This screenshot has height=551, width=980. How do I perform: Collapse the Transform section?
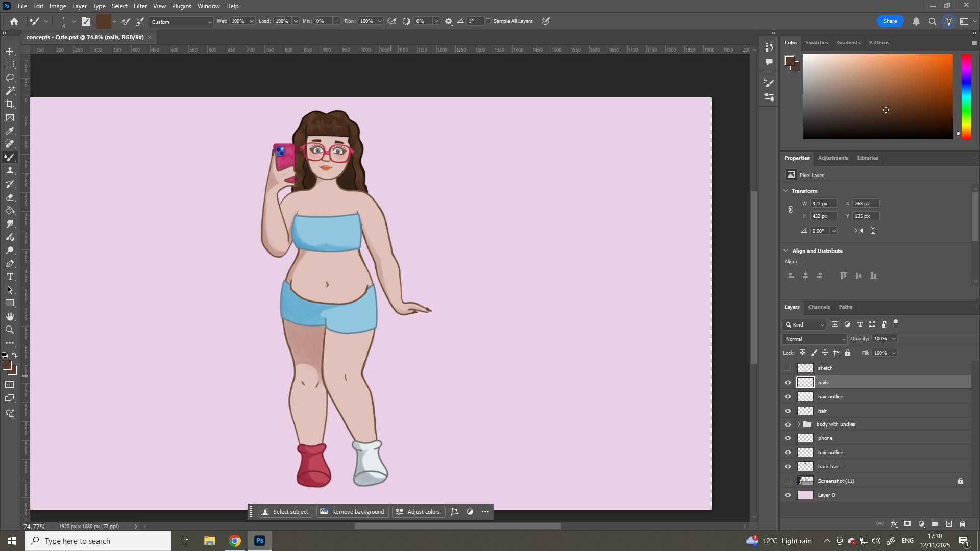click(786, 191)
